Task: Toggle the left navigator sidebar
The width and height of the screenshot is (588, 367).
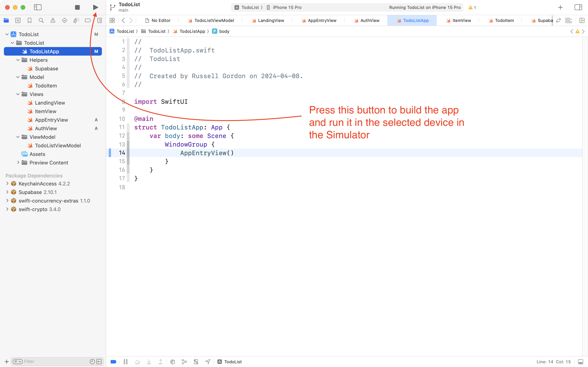Action: 38,7
